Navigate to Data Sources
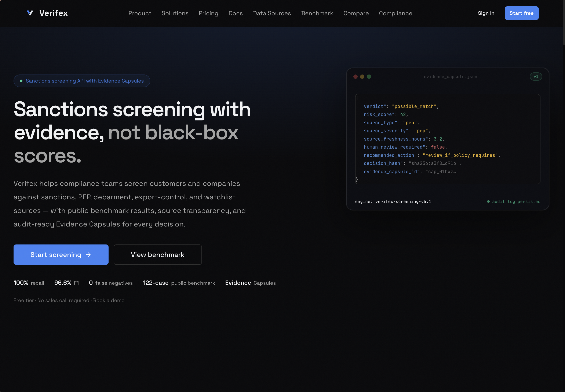 click(x=272, y=13)
